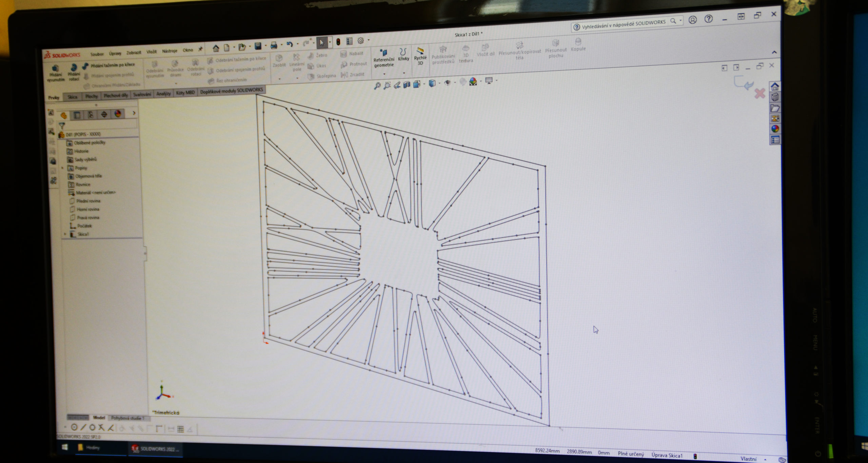Viewport: 868px width, 463px height.
Task: Open the Zobrazit menu
Action: pos(134,53)
